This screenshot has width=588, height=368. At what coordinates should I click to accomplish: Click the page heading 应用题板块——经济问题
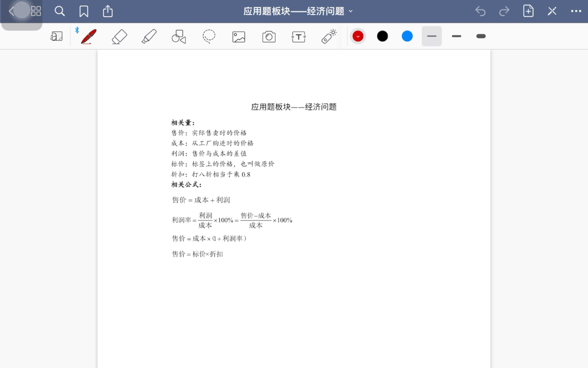click(x=294, y=107)
